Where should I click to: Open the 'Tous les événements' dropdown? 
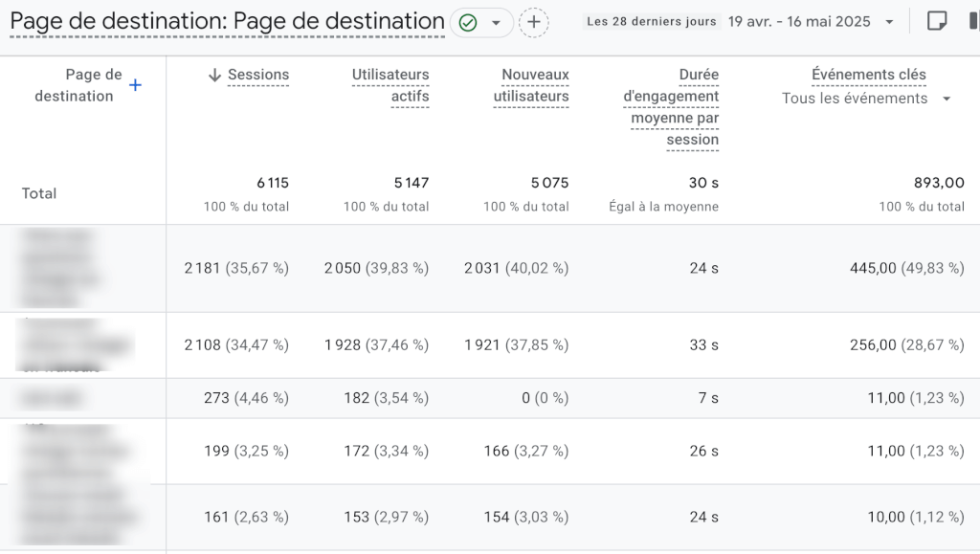[866, 99]
